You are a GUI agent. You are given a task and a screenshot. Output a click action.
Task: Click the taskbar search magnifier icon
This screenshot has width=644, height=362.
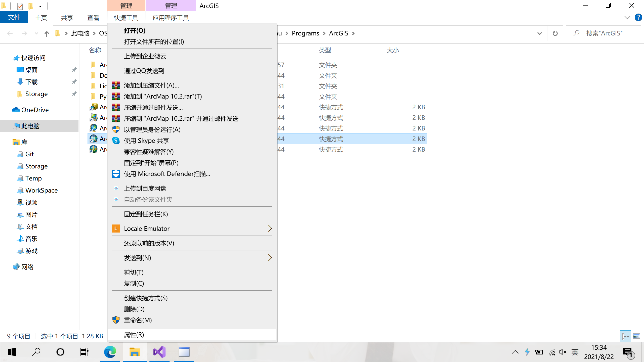tap(36, 352)
